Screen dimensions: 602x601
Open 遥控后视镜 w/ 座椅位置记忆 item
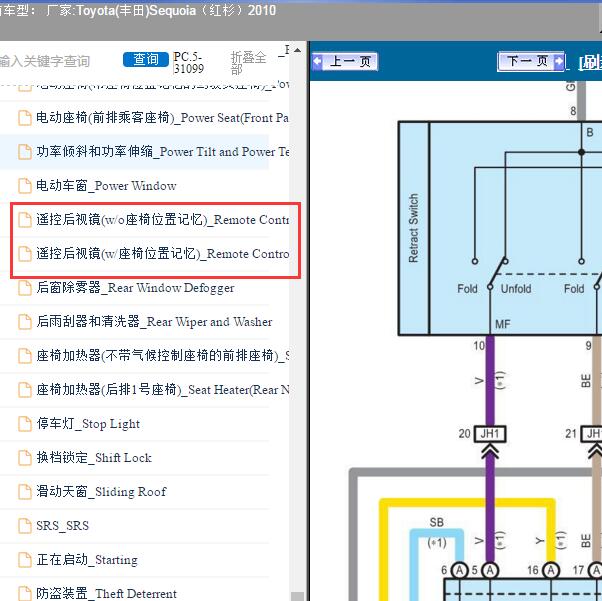(163, 253)
